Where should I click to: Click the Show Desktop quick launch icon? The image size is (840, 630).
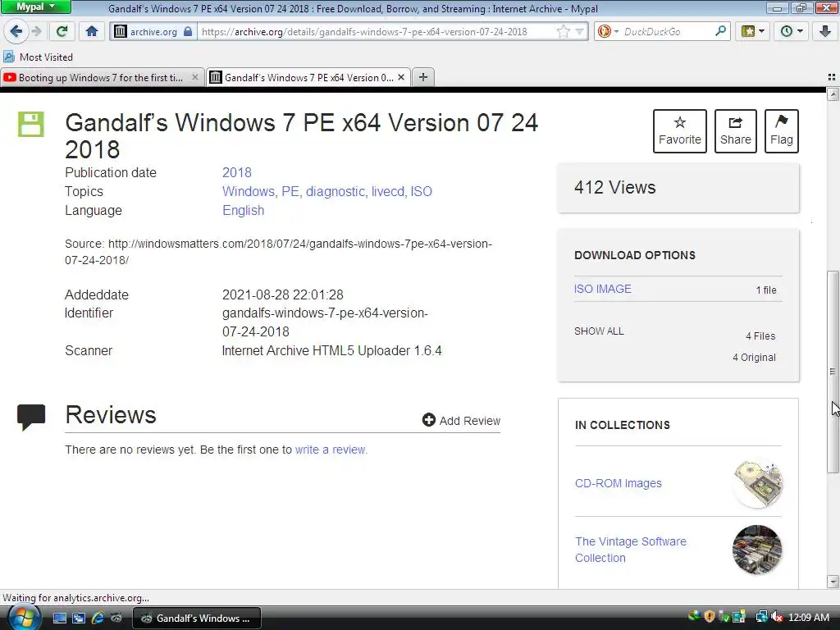(59, 619)
